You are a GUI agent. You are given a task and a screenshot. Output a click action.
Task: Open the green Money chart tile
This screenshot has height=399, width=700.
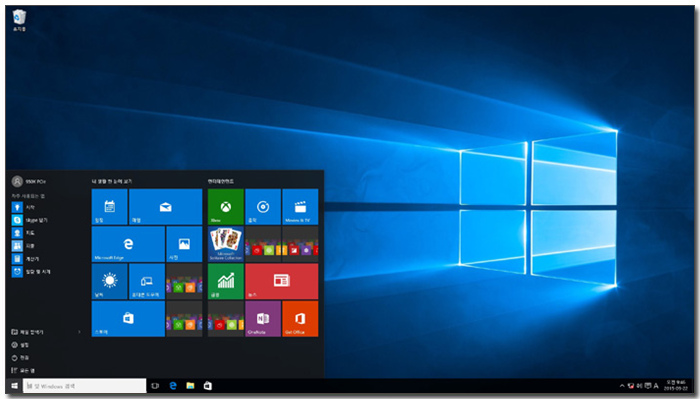[x=225, y=281]
